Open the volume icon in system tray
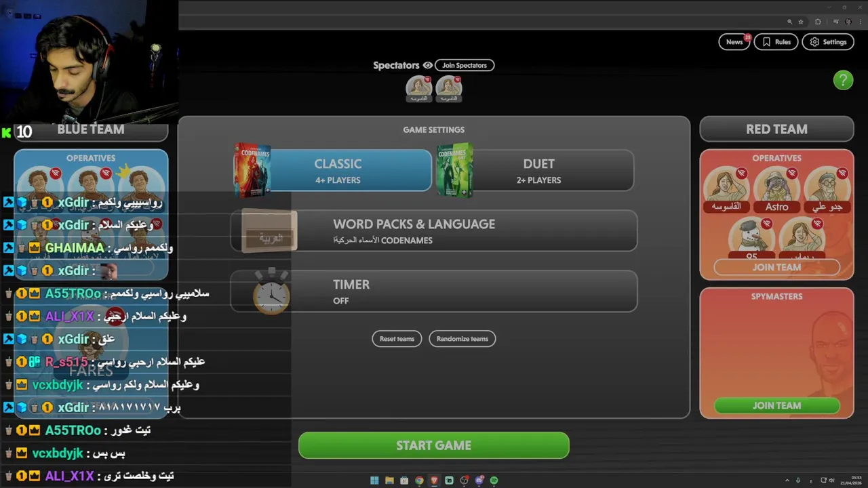 pyautogui.click(x=831, y=481)
